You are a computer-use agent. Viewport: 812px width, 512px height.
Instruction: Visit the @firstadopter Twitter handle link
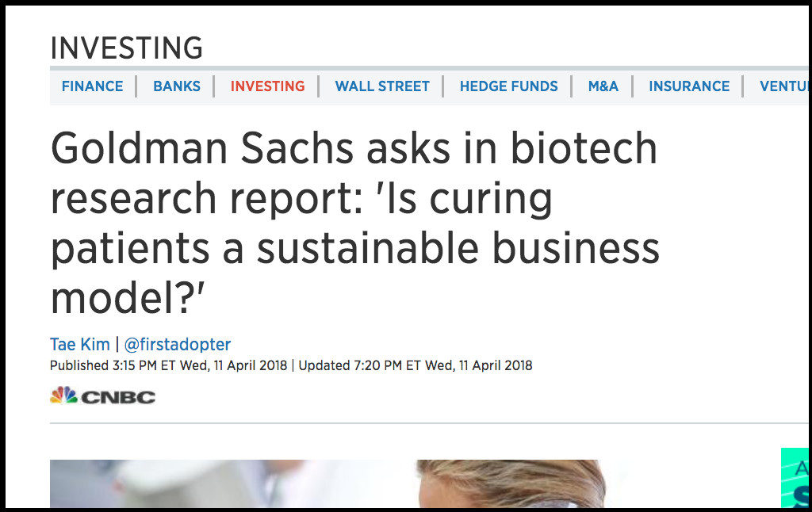pos(178,345)
